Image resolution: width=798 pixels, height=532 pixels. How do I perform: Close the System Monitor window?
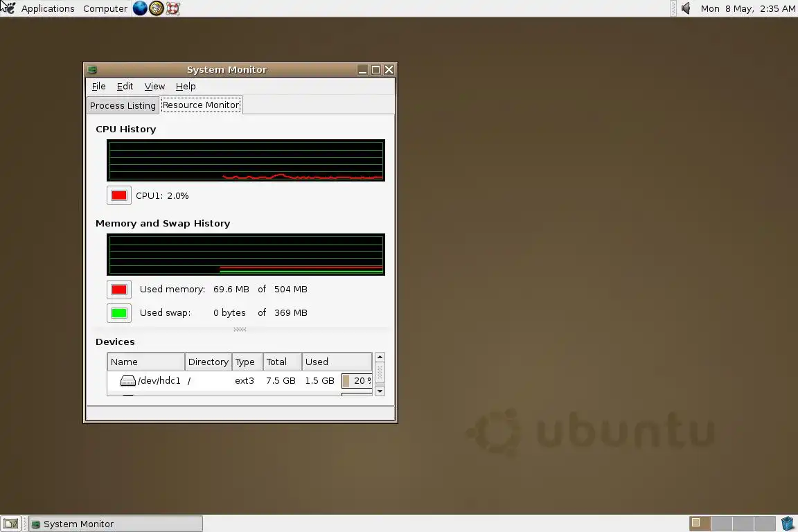click(389, 70)
